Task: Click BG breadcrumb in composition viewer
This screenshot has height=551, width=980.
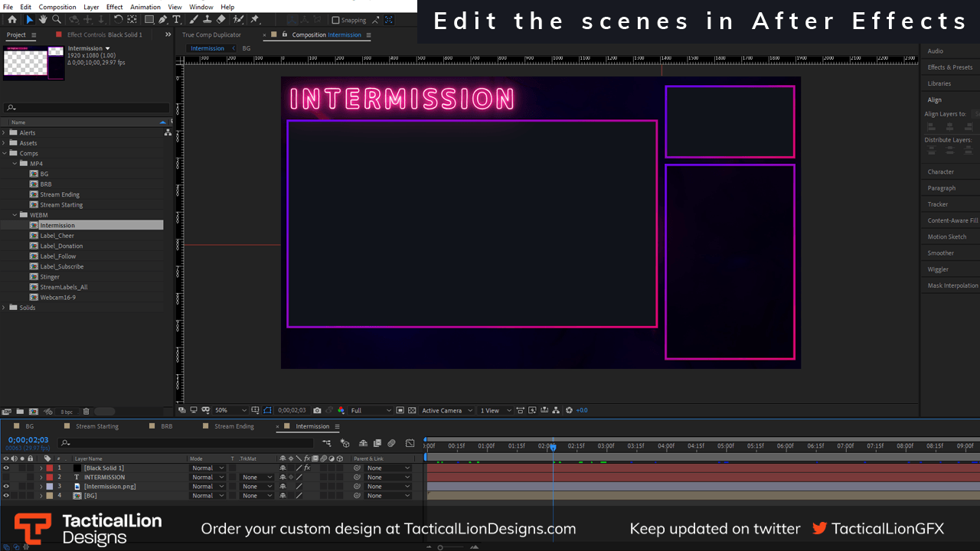Action: 247,48
